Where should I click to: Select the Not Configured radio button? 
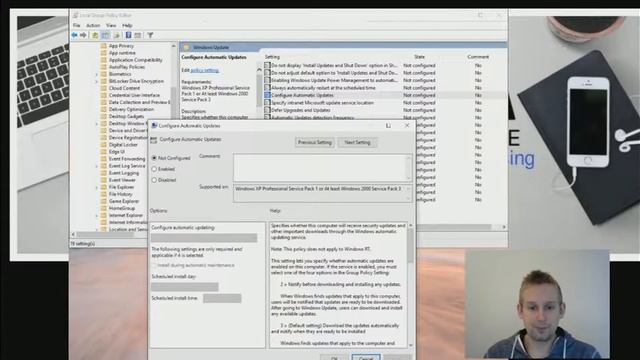point(154,158)
